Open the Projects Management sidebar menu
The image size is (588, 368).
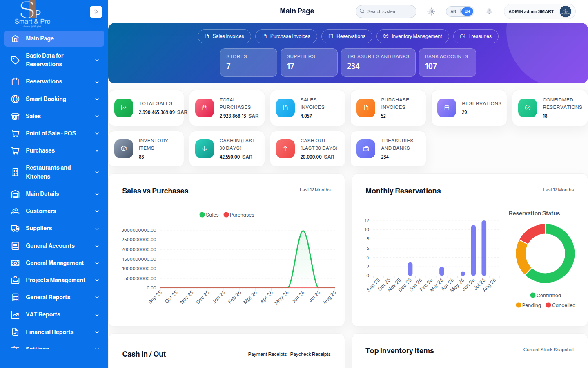54,280
